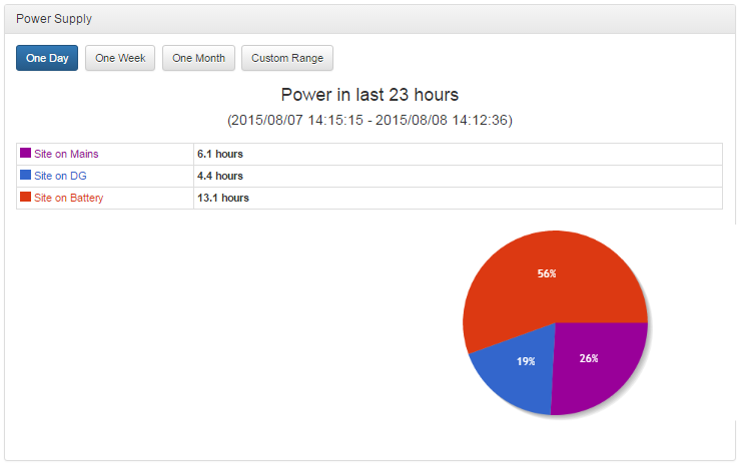Click the 6.1 hours value cell
The image size is (738, 465).
458,154
